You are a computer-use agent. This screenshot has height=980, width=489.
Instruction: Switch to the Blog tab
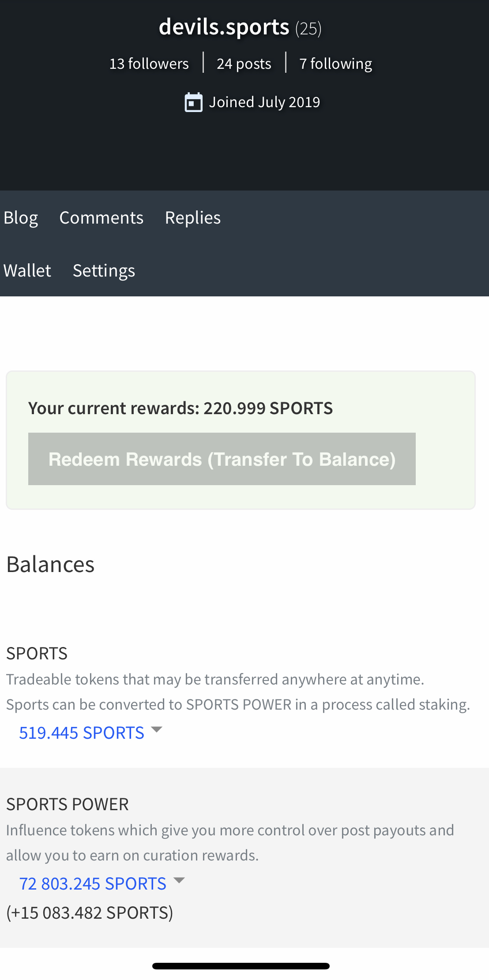21,218
